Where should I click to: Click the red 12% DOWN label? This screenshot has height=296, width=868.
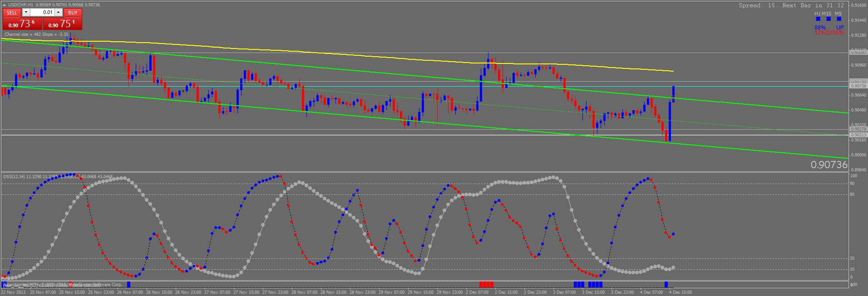(x=829, y=33)
